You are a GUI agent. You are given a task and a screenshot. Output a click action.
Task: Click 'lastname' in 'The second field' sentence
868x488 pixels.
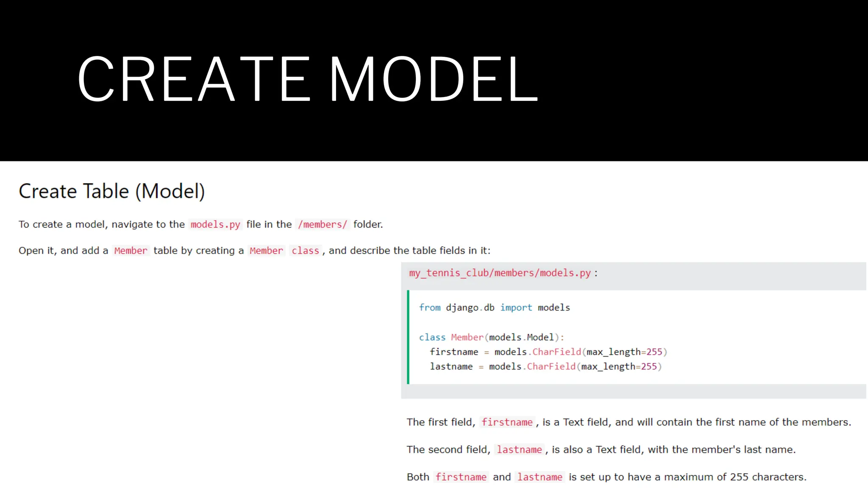pyautogui.click(x=519, y=450)
